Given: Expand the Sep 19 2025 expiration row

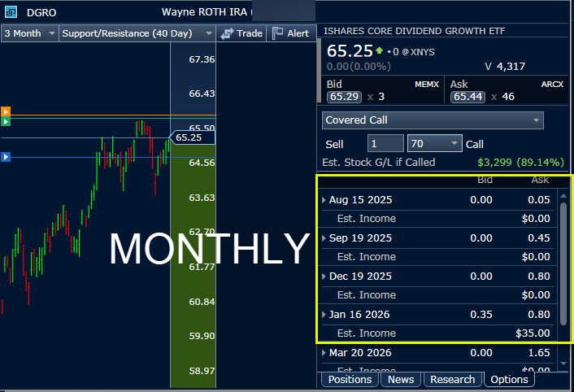Looking at the screenshot, I should pyautogui.click(x=325, y=238).
